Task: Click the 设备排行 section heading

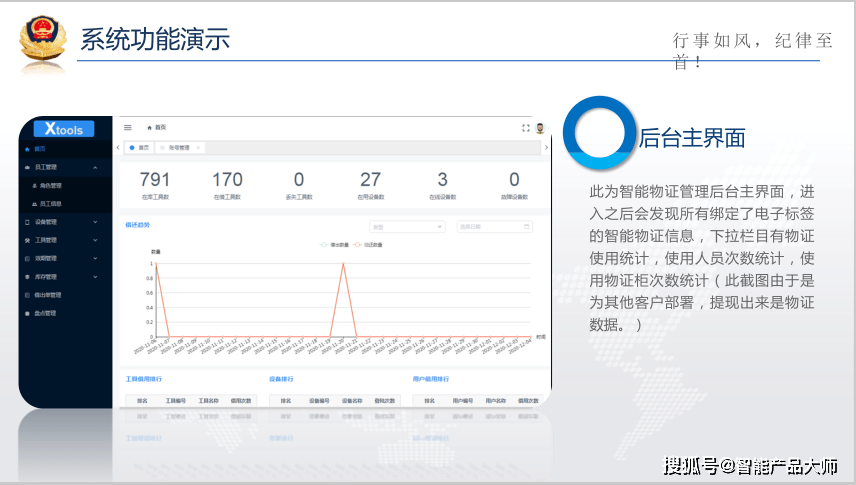Action: click(x=281, y=379)
